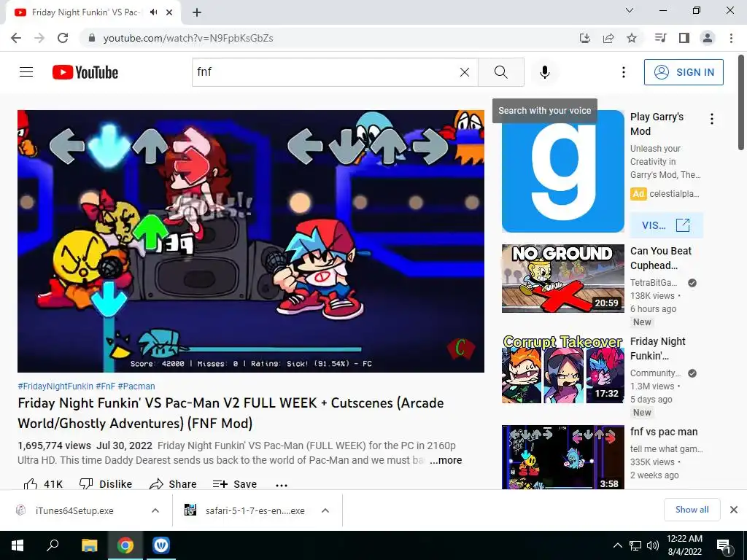
Task: Open the Garry's Mod ad thumbnail
Action: [x=562, y=171]
